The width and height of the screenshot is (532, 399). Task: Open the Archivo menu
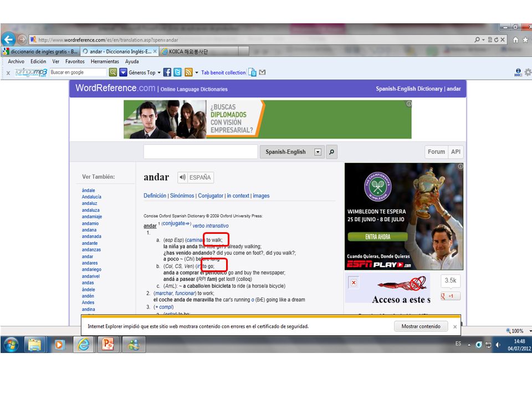coord(16,62)
